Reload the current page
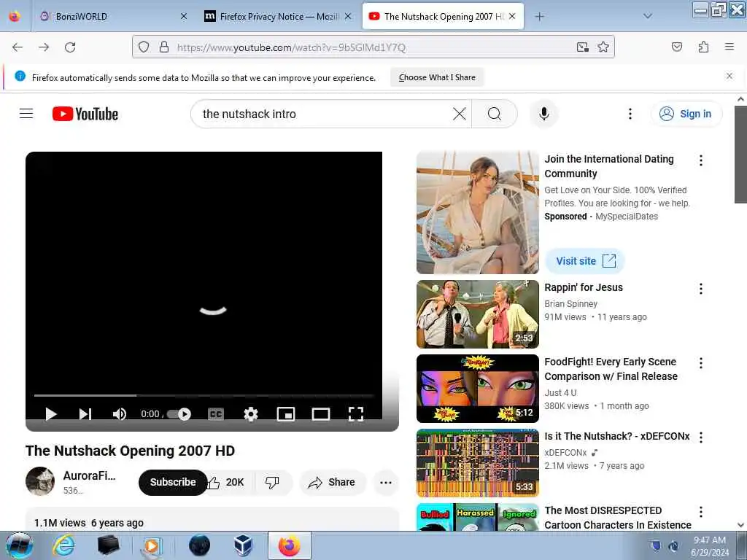This screenshot has width=747, height=560. pos(70,47)
